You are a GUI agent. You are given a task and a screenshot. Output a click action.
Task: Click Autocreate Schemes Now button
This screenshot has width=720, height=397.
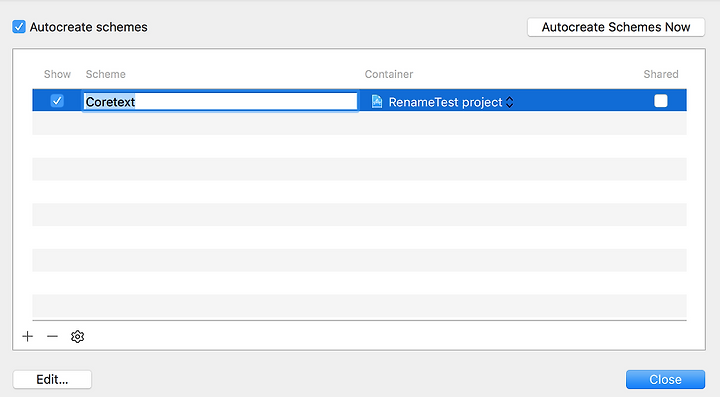click(616, 27)
